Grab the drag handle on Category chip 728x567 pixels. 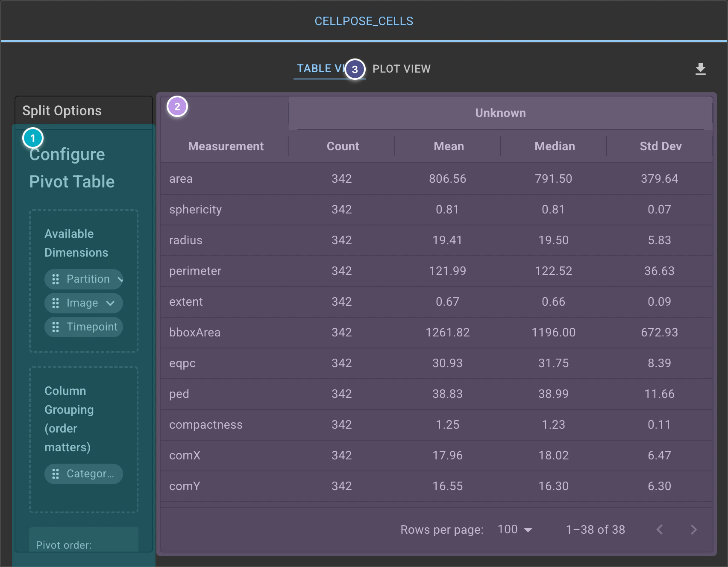[x=56, y=474]
